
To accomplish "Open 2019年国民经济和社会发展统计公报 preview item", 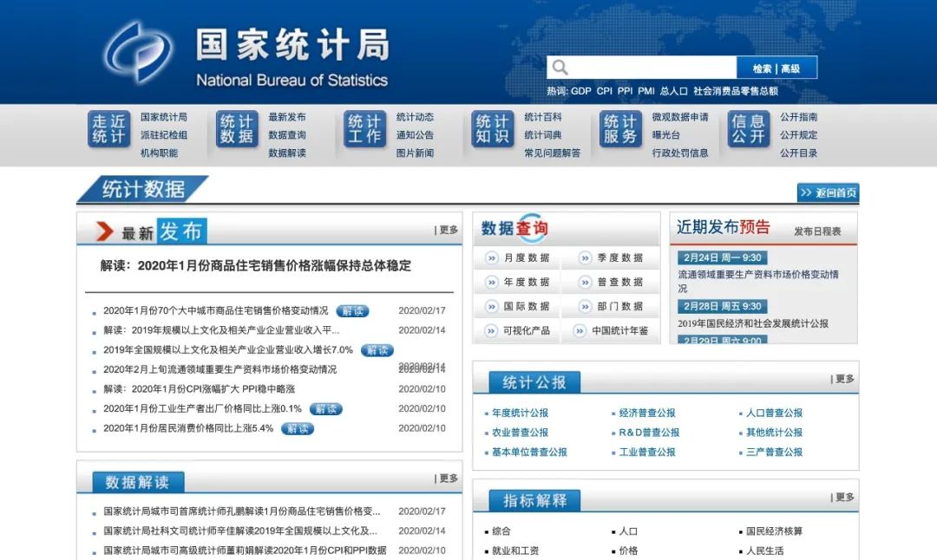I will [x=753, y=323].
